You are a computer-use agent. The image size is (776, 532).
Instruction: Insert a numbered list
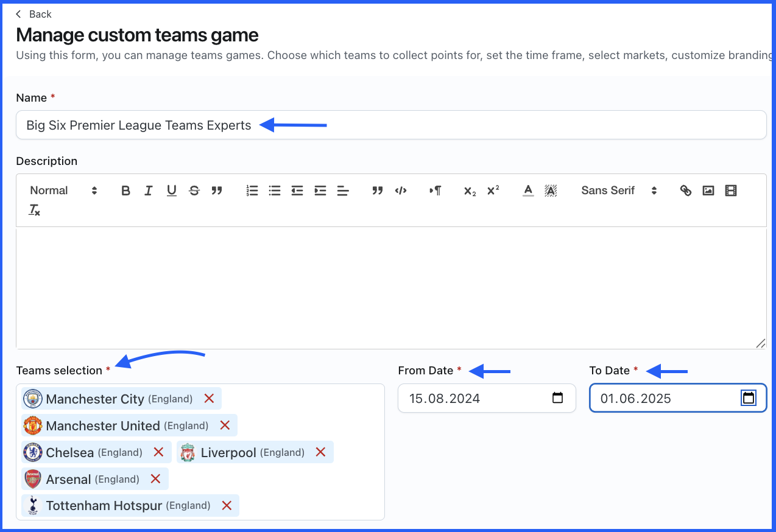tap(252, 191)
